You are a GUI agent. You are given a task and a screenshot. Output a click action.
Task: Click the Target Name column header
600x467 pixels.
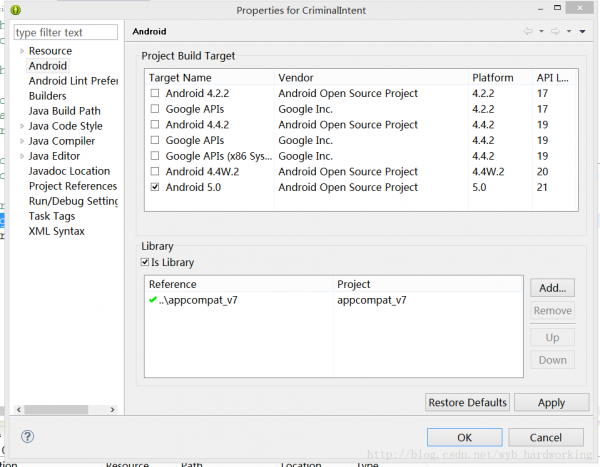[x=209, y=78]
